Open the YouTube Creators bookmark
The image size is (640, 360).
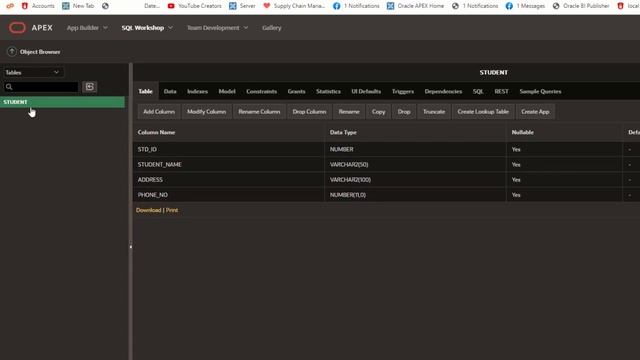(x=194, y=6)
